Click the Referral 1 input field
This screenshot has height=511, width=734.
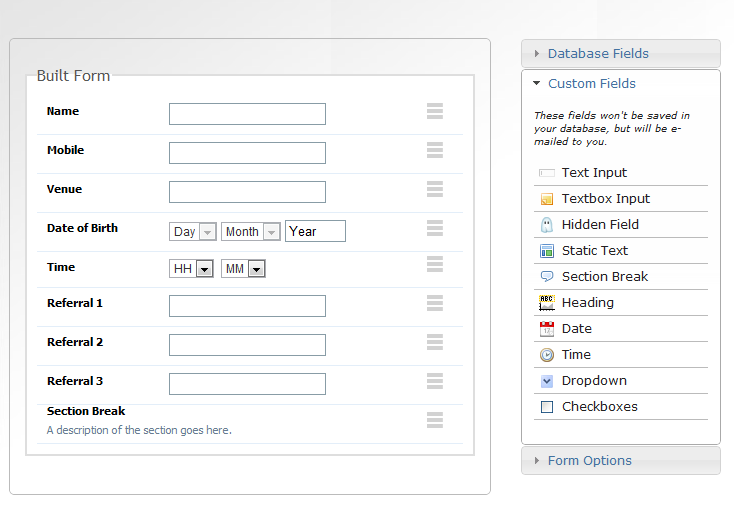point(247,306)
